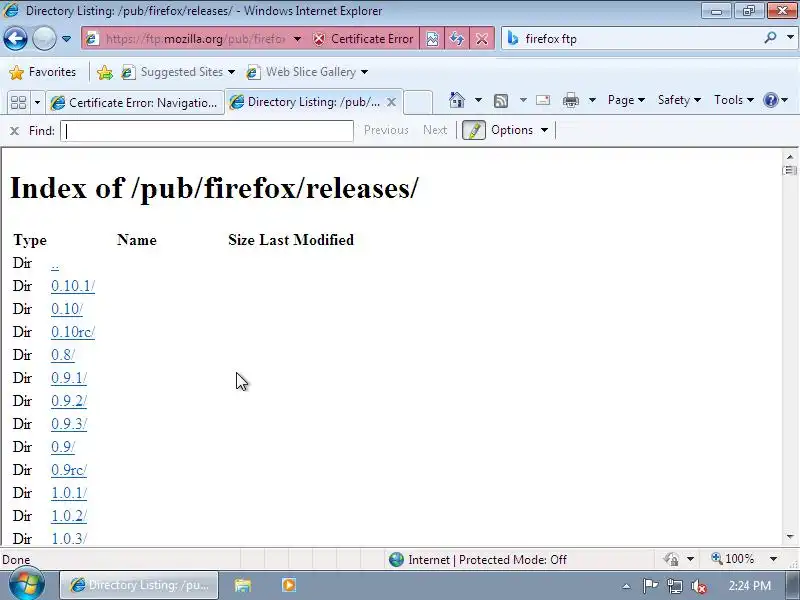Open Find bar Options dropdown
This screenshot has width=800, height=600.
(x=519, y=130)
